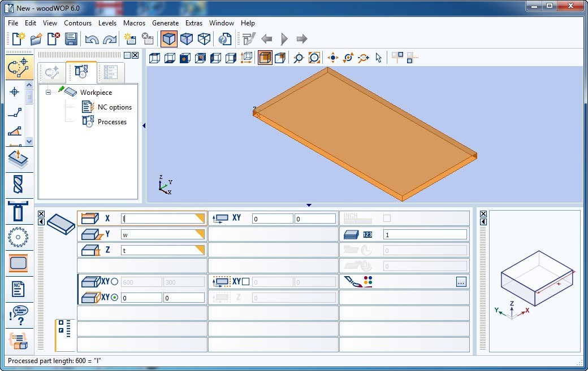Select the point crosshair tool in sidebar
588x371 pixels.
(x=15, y=91)
